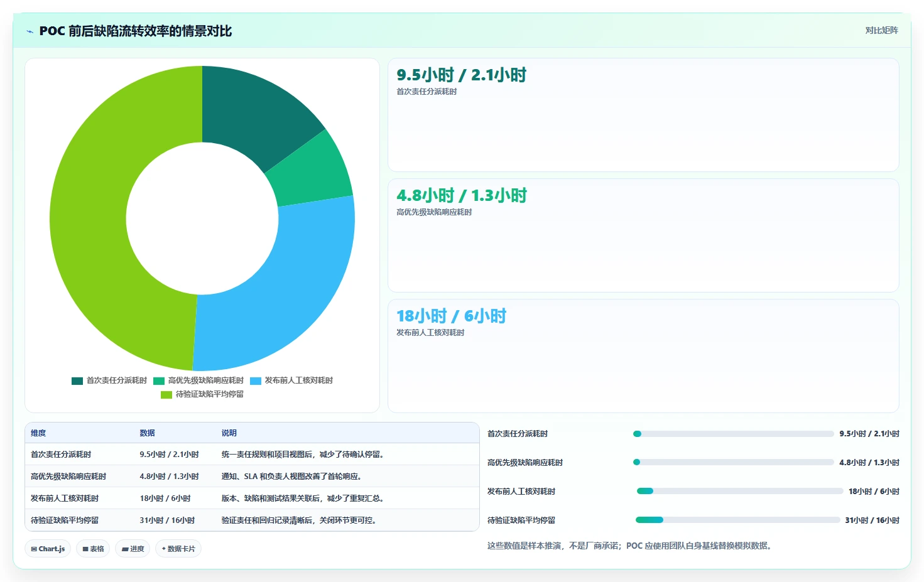924x582 pixels.
Task: Click progress value 4.8小时 / 1.3小时
Action: pos(869,463)
